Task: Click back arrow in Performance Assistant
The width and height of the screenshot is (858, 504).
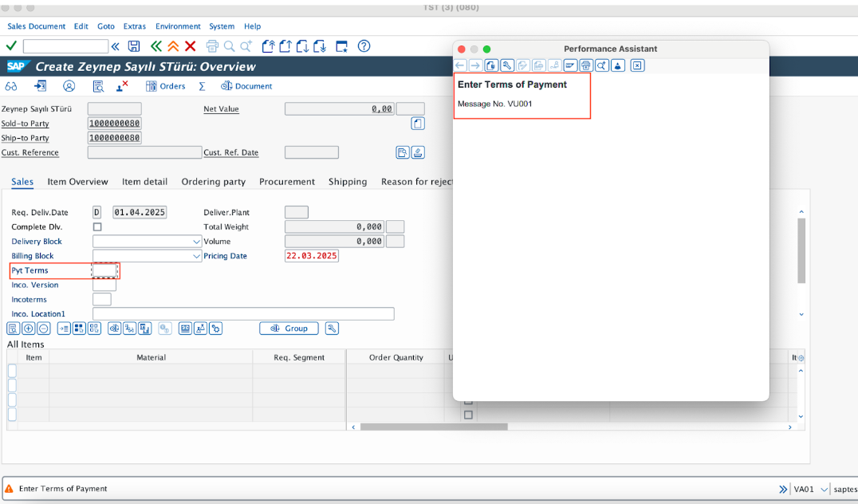Action: click(460, 65)
